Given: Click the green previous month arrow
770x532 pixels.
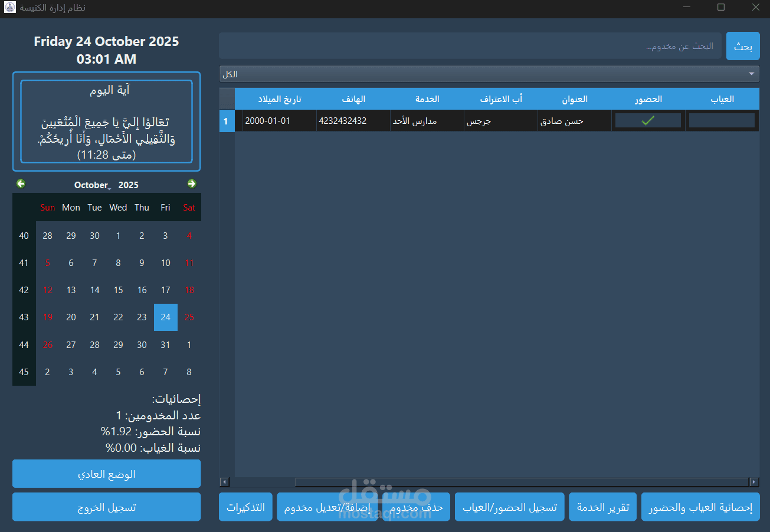Looking at the screenshot, I should (x=21, y=183).
